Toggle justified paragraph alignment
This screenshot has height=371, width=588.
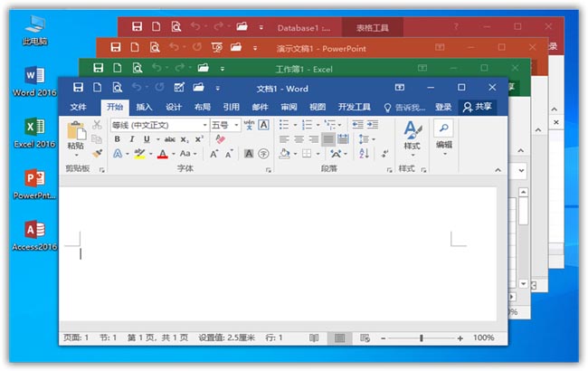(328, 139)
